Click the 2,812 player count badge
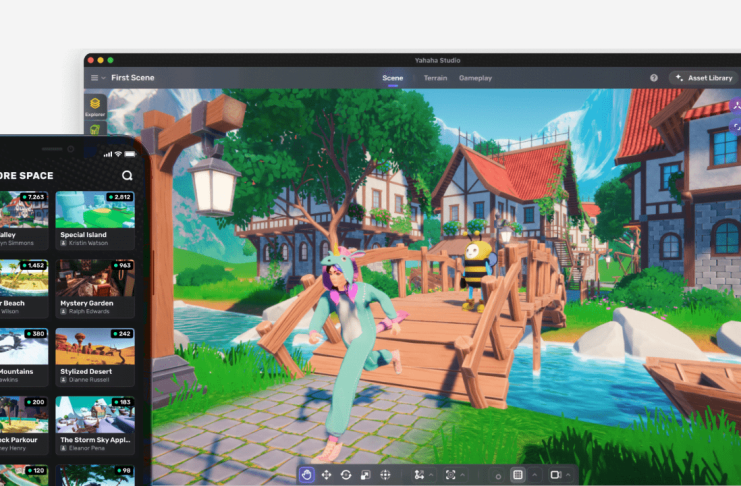 click(120, 197)
